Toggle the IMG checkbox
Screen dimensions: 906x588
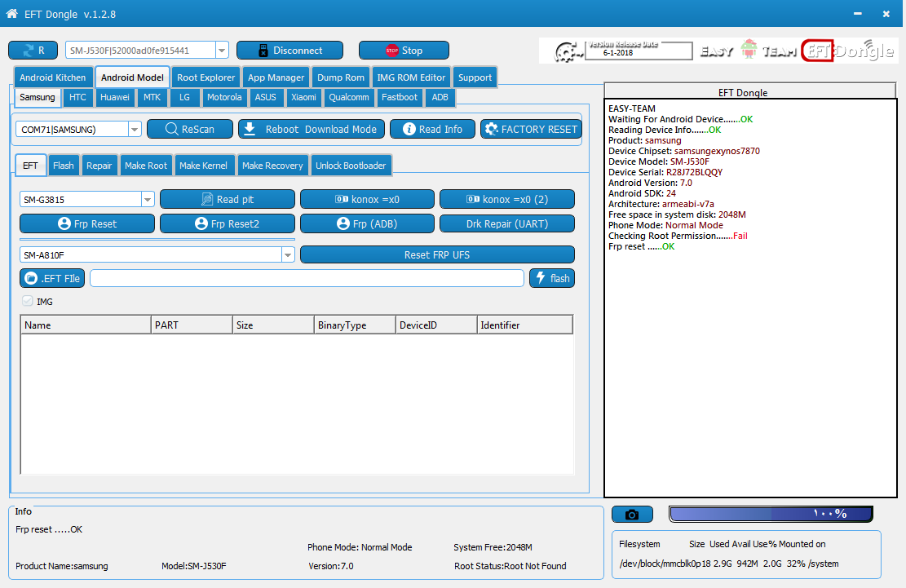27,301
